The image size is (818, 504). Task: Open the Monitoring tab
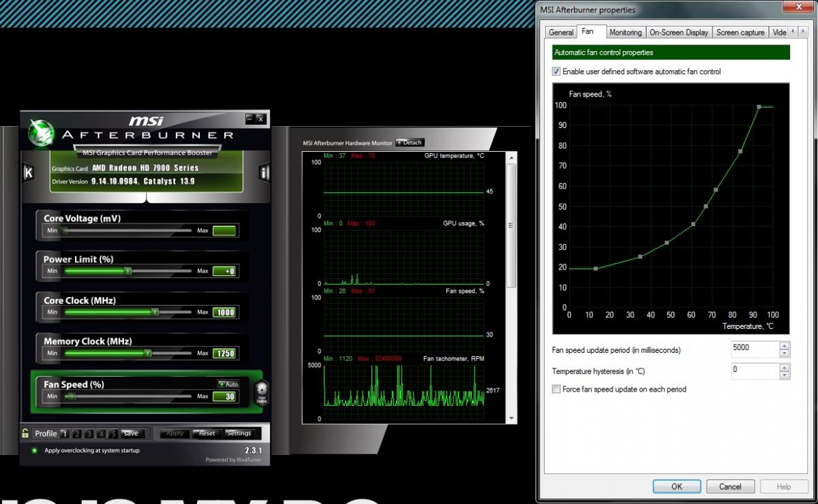[x=625, y=32]
